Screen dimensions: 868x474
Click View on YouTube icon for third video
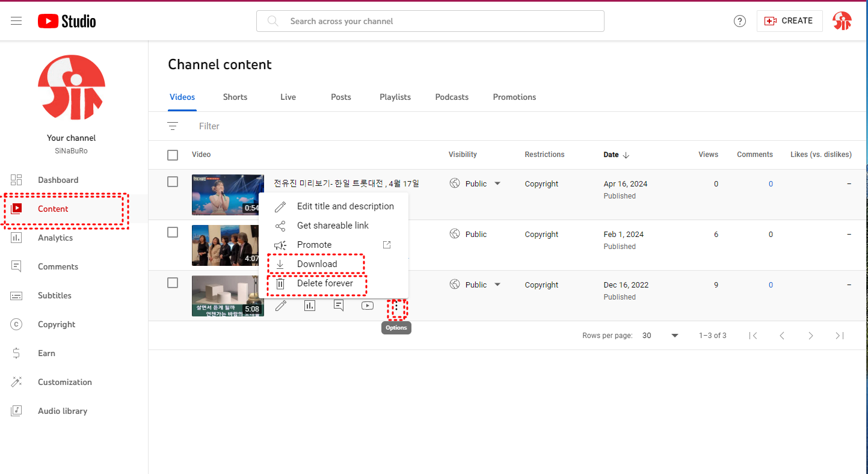click(x=368, y=306)
